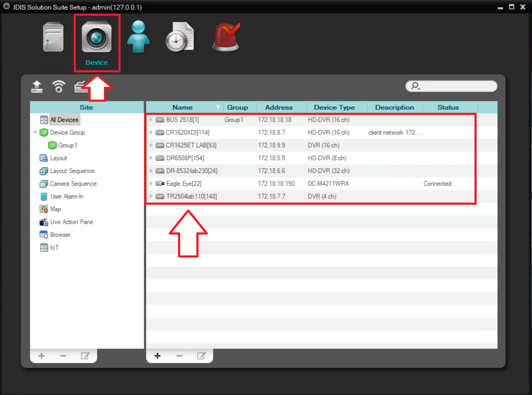Image resolution: width=532 pixels, height=395 pixels.
Task: Click the Device Group green cube icon
Action: pos(44,132)
